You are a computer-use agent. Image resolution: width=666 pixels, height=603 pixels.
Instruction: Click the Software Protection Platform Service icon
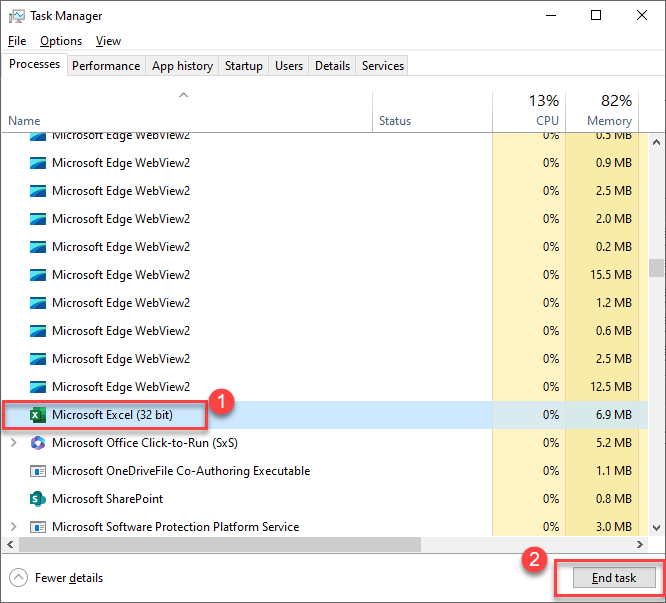[38, 527]
